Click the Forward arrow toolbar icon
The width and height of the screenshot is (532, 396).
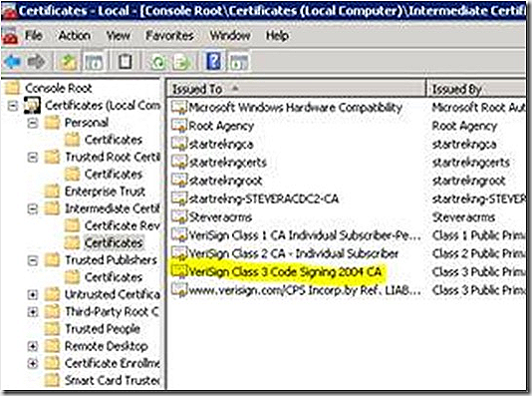[36, 62]
